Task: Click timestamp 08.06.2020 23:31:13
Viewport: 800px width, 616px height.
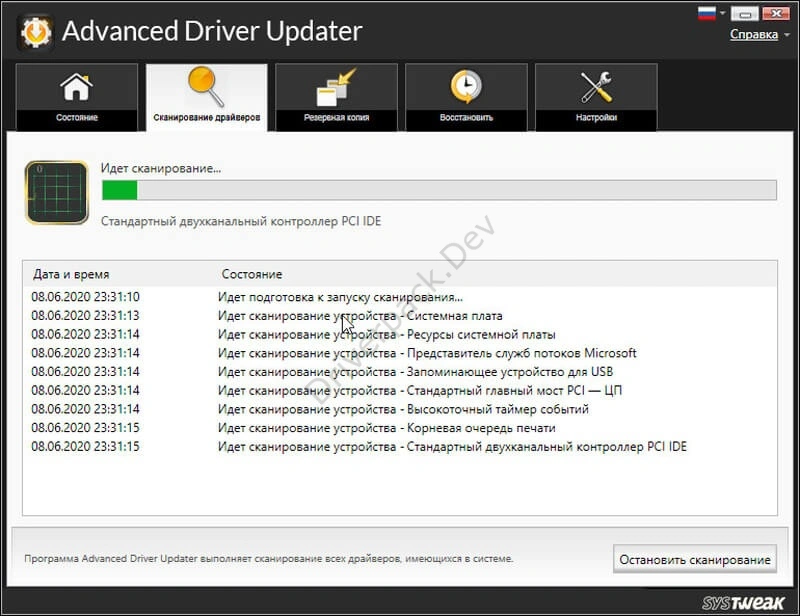Action: pos(85,316)
